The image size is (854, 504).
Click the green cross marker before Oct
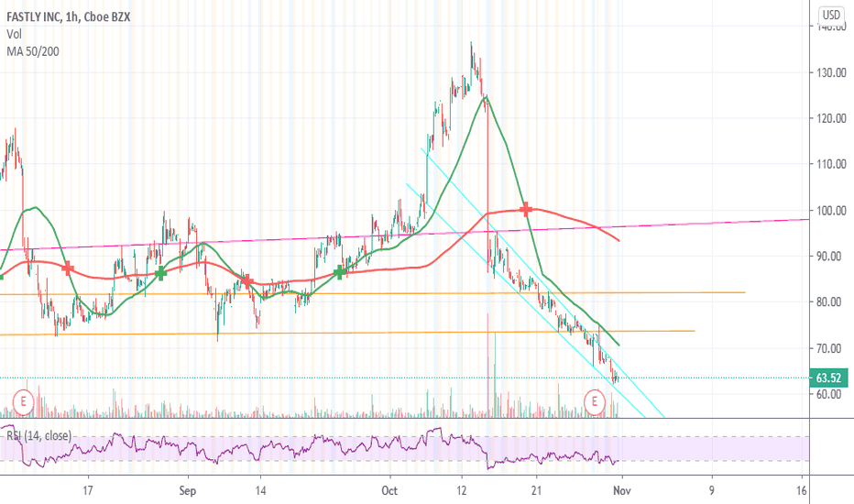coord(340,272)
